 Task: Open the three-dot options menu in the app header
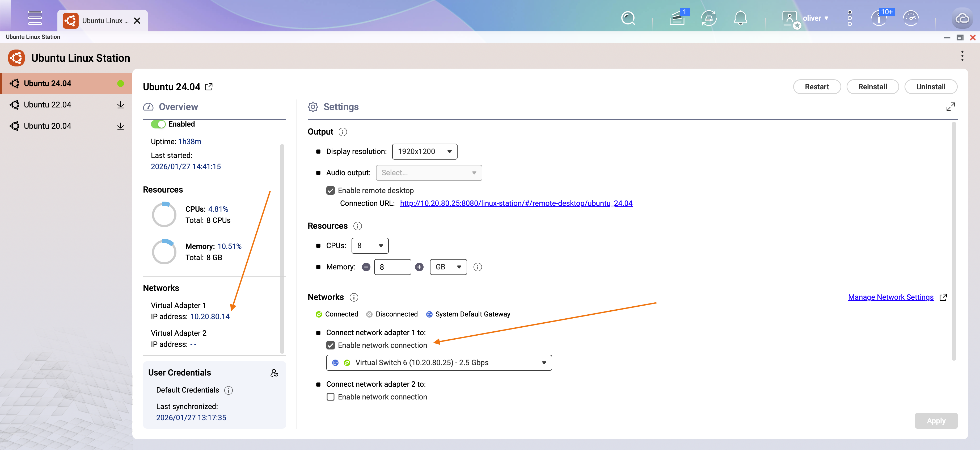click(x=962, y=56)
